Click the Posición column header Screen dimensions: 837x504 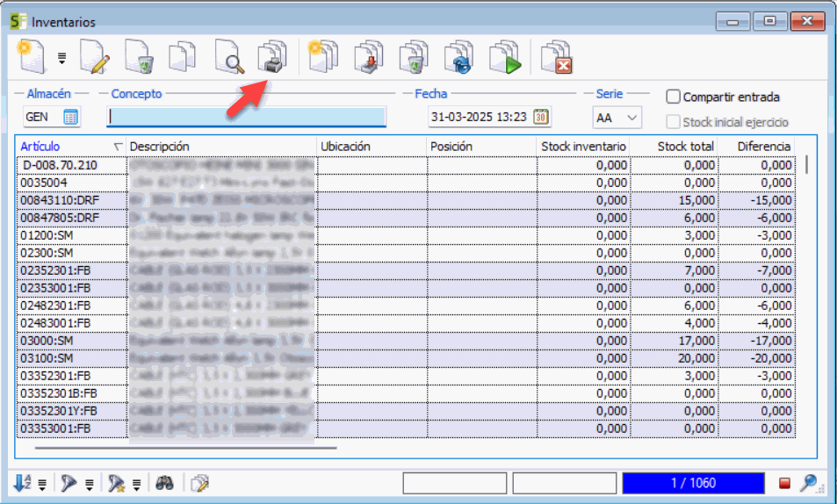481,147
